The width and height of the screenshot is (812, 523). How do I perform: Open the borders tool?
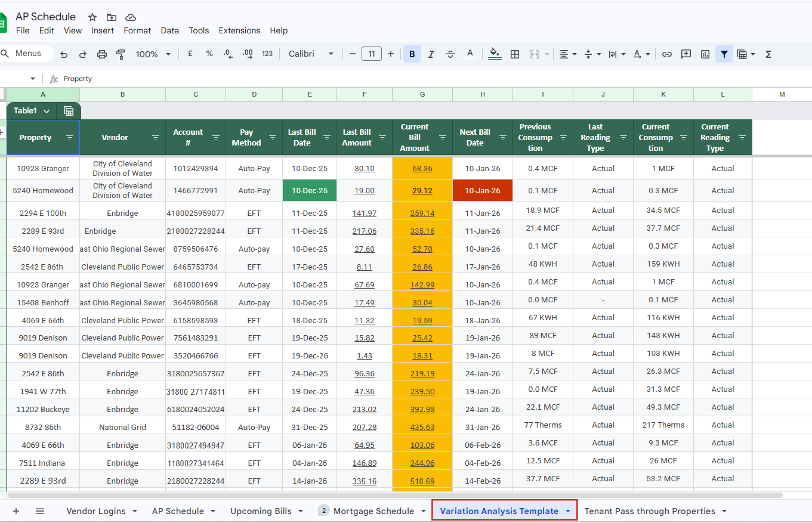pyautogui.click(x=515, y=54)
